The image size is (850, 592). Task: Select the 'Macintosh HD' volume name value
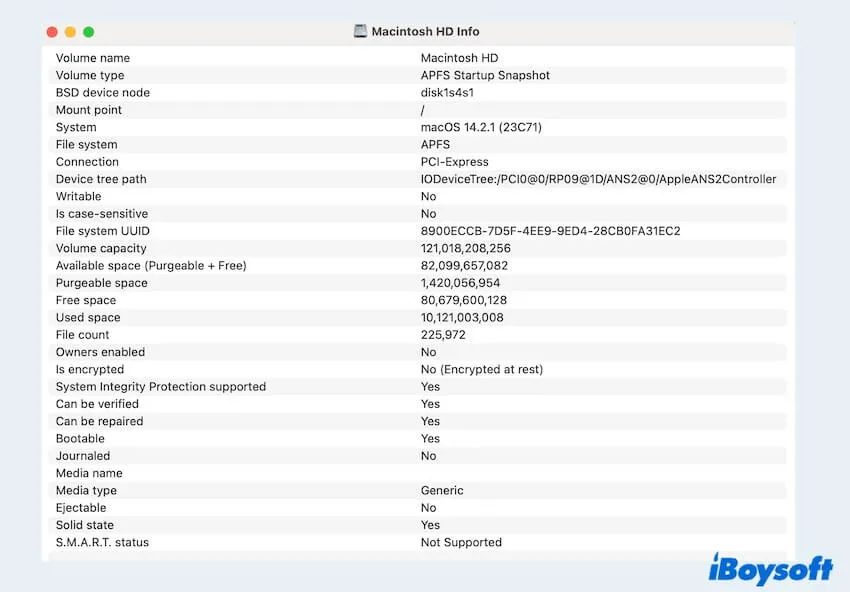[459, 58]
